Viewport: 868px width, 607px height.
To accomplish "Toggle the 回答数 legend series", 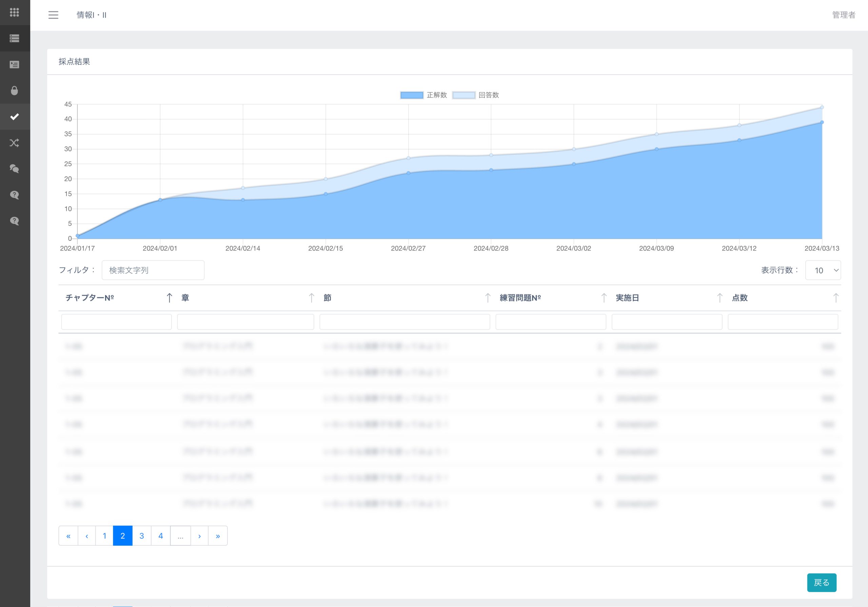I will coord(476,95).
